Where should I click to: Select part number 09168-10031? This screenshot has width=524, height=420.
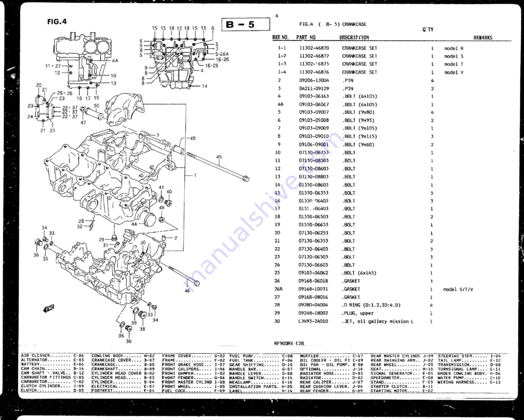tap(313, 289)
